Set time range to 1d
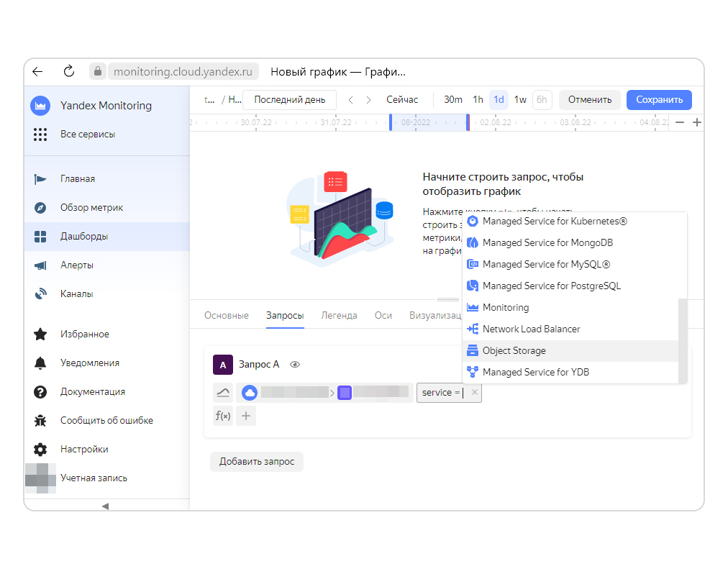This screenshot has width=728, height=569. tap(499, 100)
